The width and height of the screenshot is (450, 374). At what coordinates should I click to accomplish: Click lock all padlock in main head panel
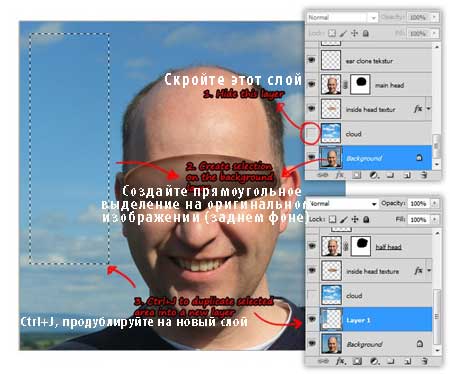366,33
